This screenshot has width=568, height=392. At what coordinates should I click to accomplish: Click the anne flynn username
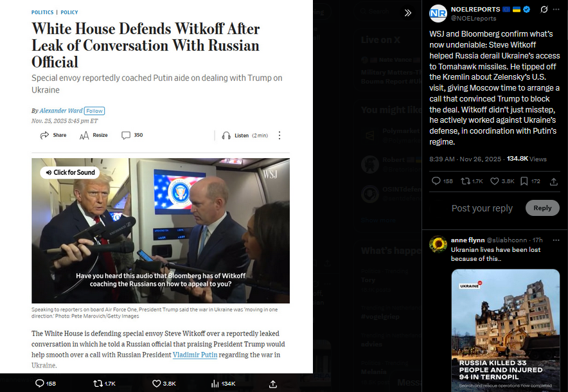pos(468,240)
